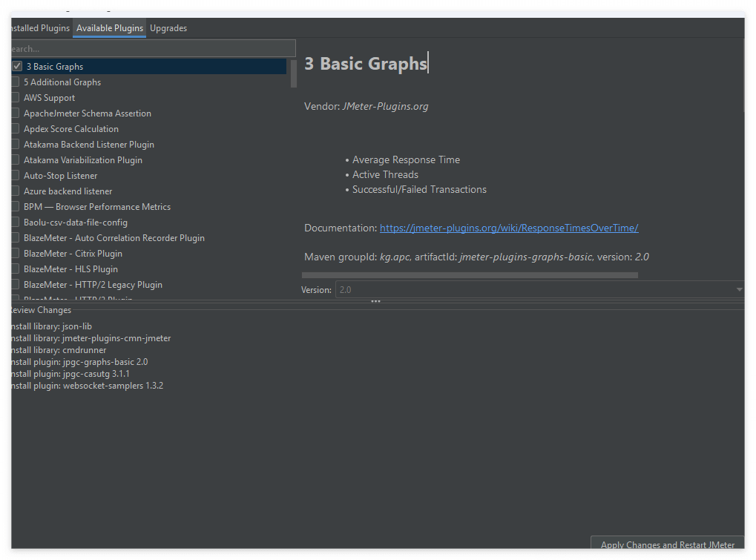
Task: Switch to the Installed Plugins tab
Action: pos(41,28)
